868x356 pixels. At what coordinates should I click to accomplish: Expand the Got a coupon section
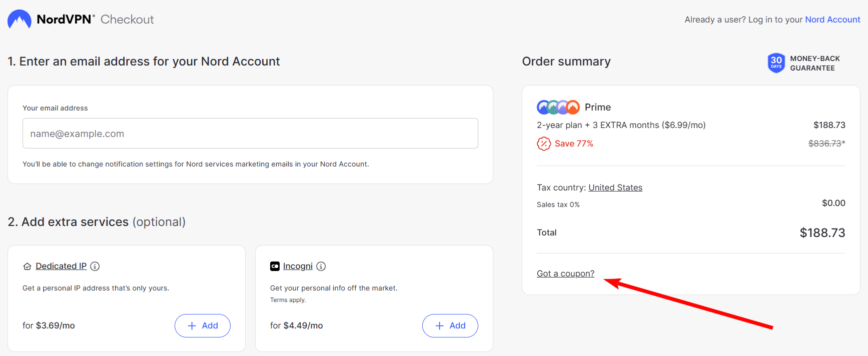point(565,273)
